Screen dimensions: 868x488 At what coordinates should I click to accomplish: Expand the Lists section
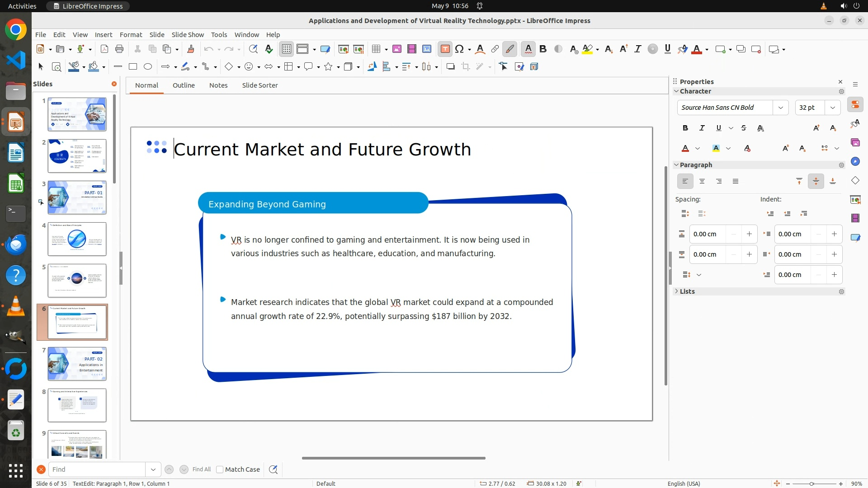click(x=687, y=291)
